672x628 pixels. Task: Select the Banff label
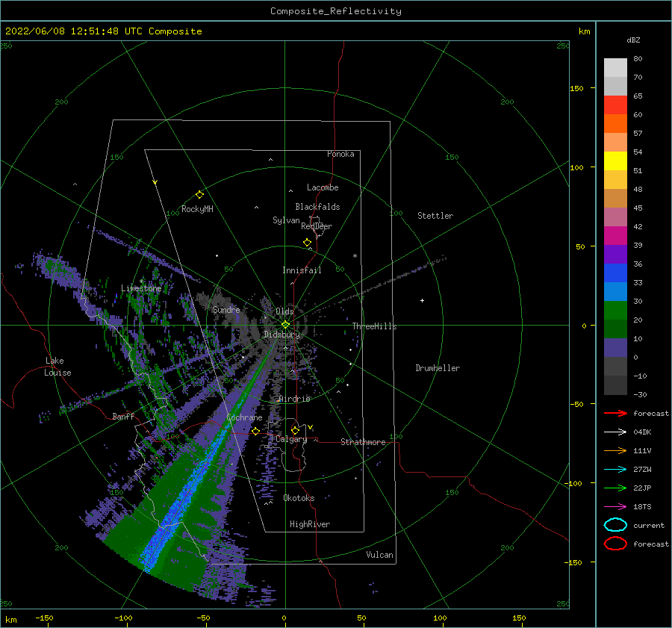click(123, 416)
